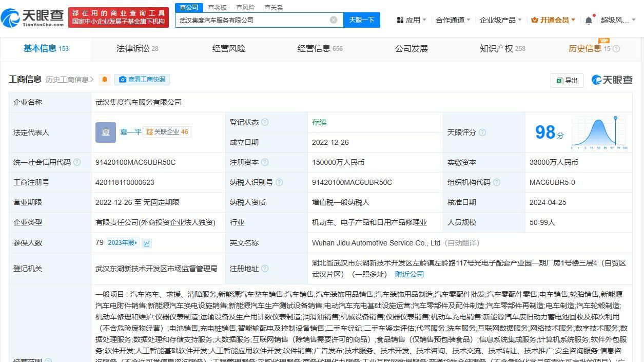Click the score distribution chart
This screenshot has height=362, width=644.
click(599, 132)
